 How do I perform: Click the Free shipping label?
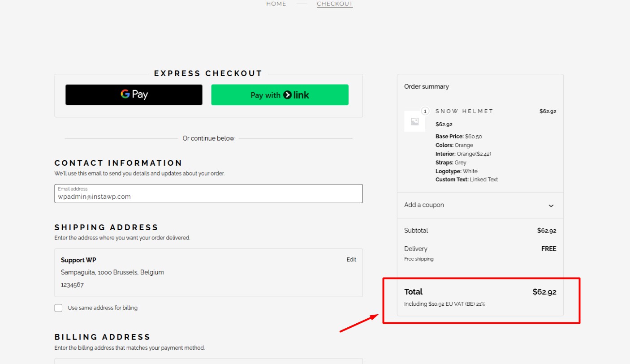click(x=419, y=259)
